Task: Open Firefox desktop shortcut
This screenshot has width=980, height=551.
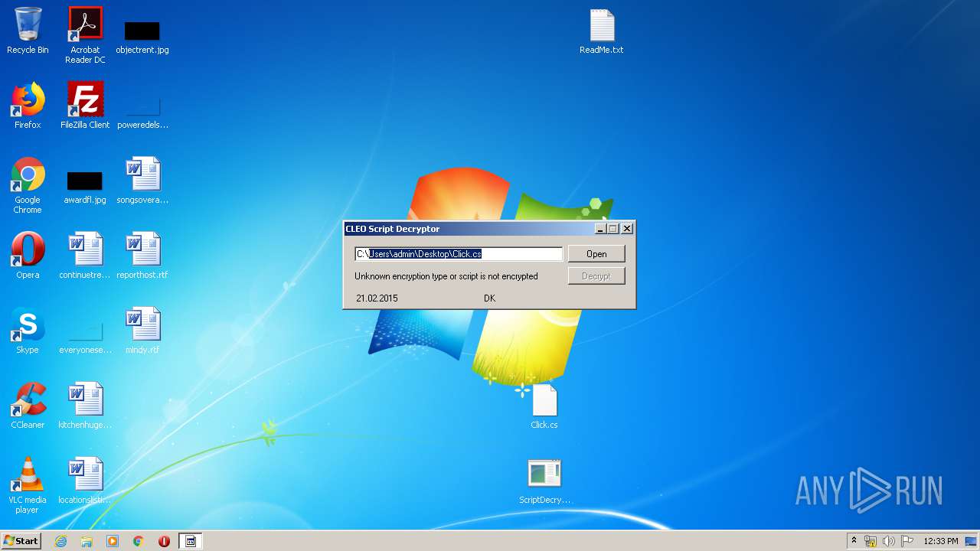Action: click(x=28, y=106)
